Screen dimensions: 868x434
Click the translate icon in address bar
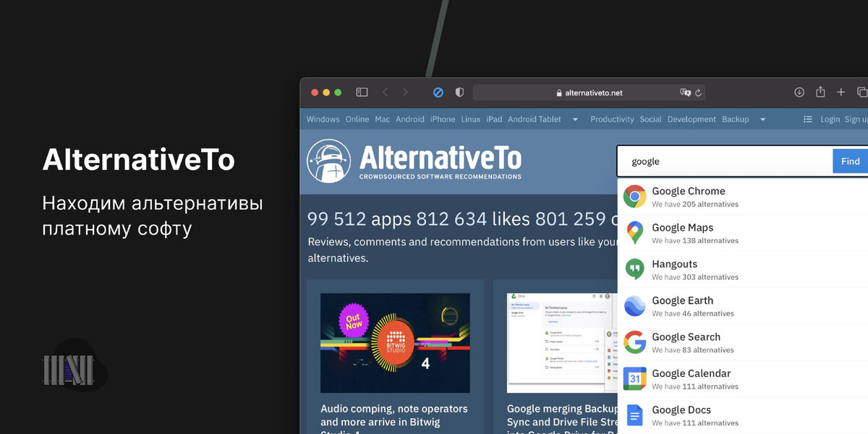tap(685, 93)
